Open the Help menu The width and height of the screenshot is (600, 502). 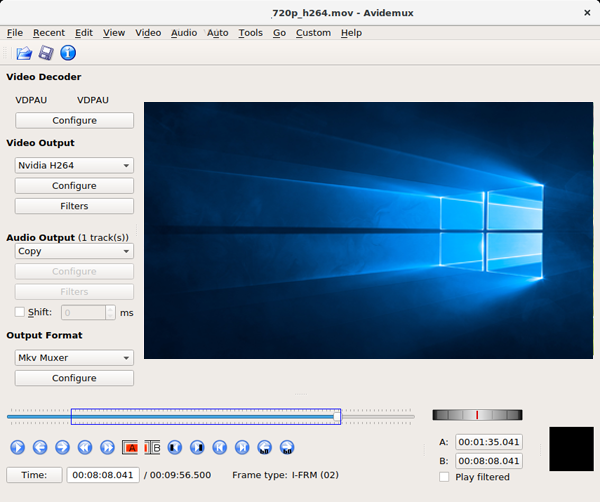pyautogui.click(x=351, y=33)
